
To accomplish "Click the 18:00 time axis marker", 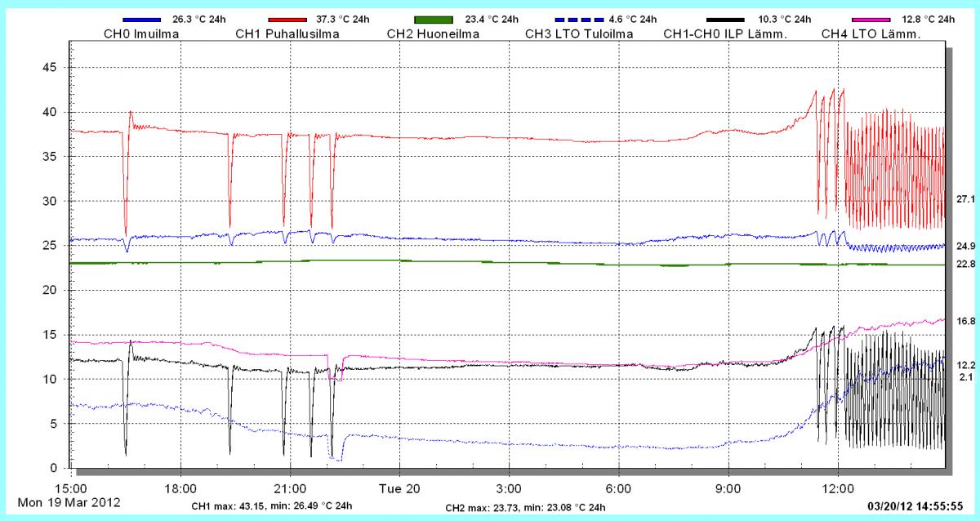I will pyautogui.click(x=180, y=488).
